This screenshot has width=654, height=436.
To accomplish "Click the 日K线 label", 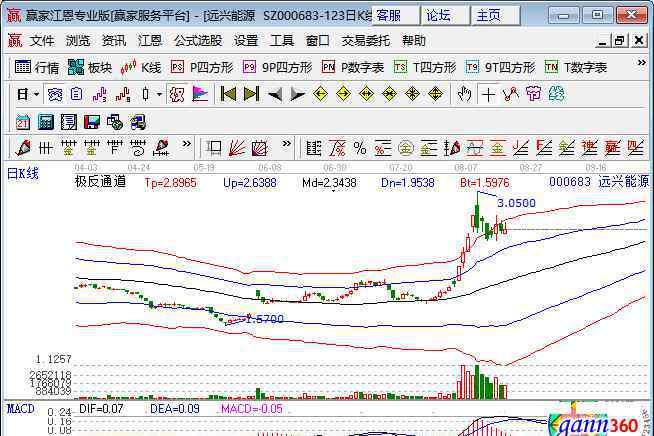I will 23,173.
